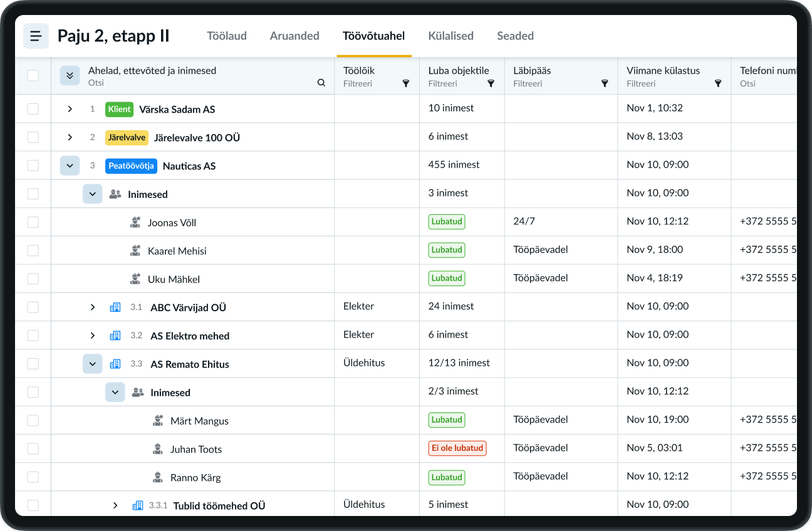
Task: Tick the checkbox for Järelevalve 100 OÜ row
Action: [x=33, y=137]
